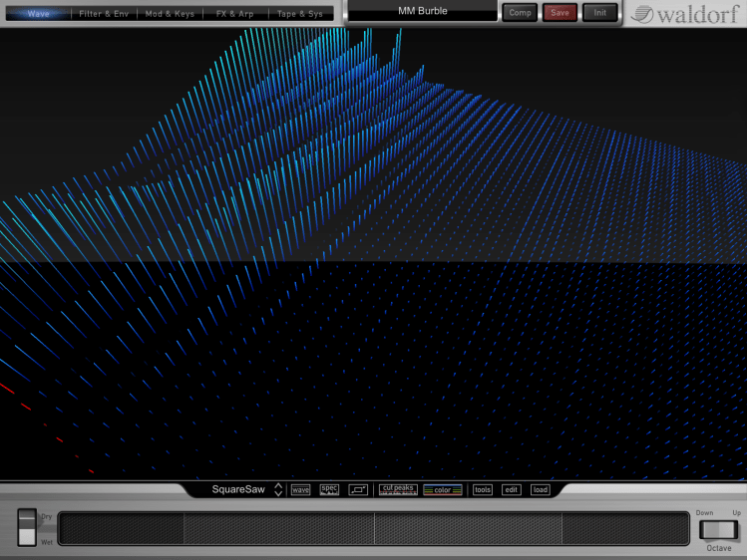The width and height of the screenshot is (747, 560).
Task: Go to the Mod & Keys tab
Action: tap(170, 14)
